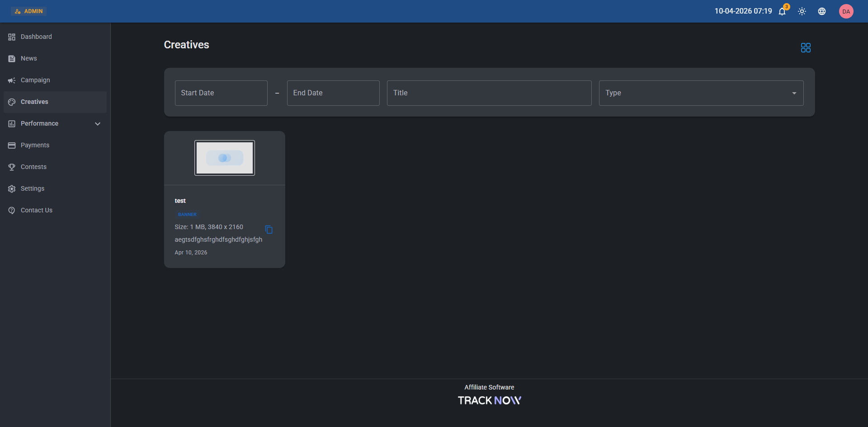Open the notifications bell
Image resolution: width=868 pixels, height=427 pixels.
[782, 11]
